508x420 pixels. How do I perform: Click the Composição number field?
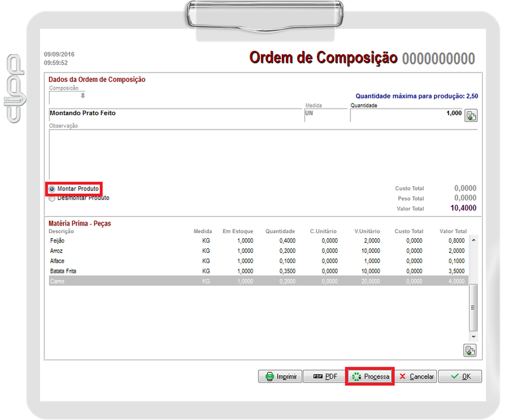(67, 96)
